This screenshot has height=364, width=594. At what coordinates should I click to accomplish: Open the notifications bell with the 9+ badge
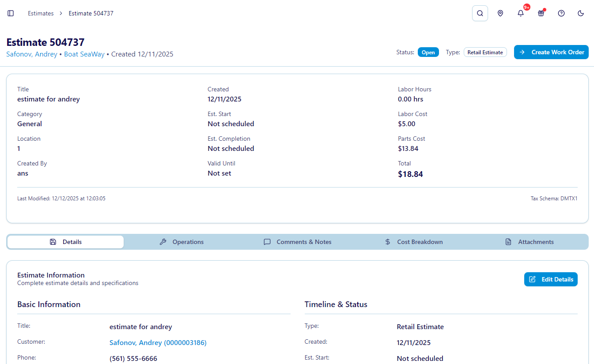pos(521,13)
